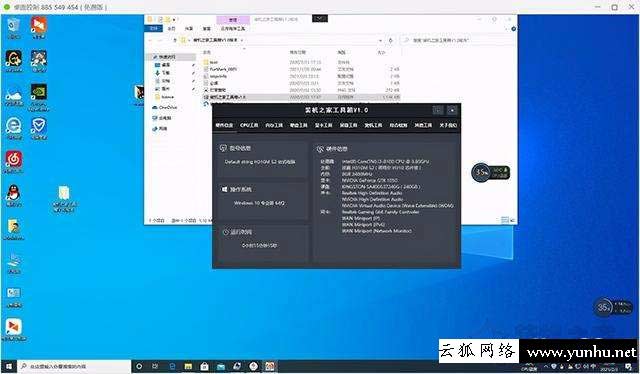Open the QQ penguin desktop icon
The height and width of the screenshot is (374, 640).
coord(13,195)
